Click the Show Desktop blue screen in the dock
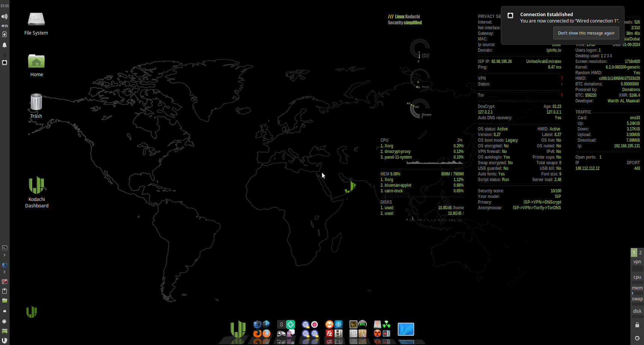644x345 pixels. coord(406,329)
